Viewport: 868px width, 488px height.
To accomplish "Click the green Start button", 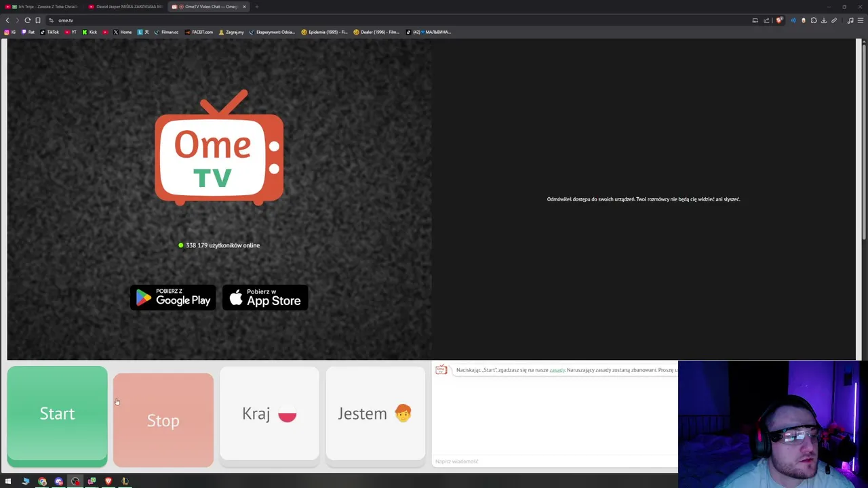I will click(x=57, y=416).
